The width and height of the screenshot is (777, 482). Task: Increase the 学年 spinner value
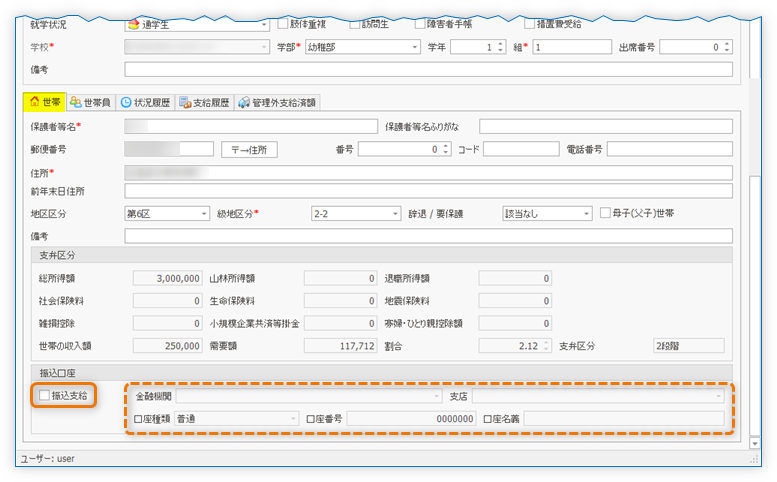coord(501,43)
